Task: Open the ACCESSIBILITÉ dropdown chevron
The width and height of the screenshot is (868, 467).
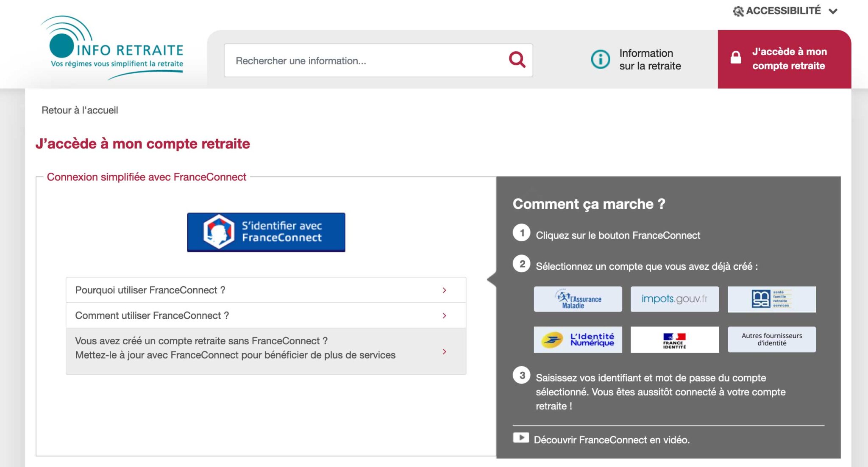Action: [833, 11]
